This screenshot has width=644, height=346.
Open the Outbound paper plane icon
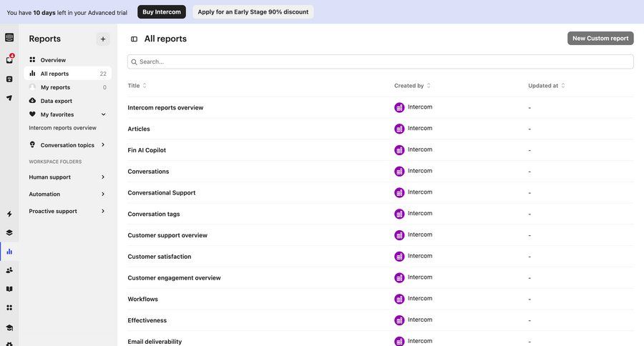(x=9, y=98)
